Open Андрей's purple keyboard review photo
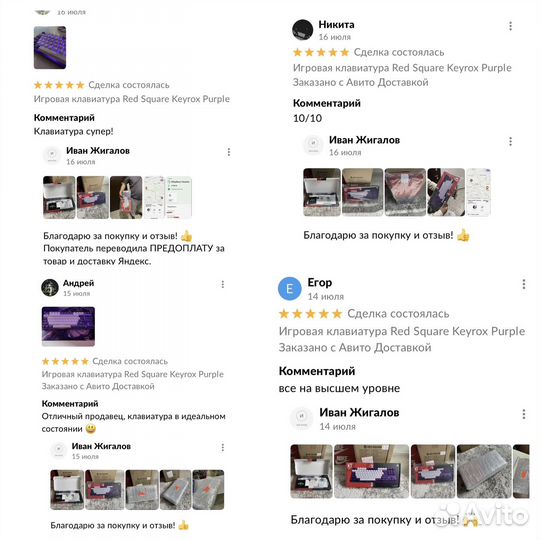The height and width of the screenshot is (540, 540). [x=68, y=326]
